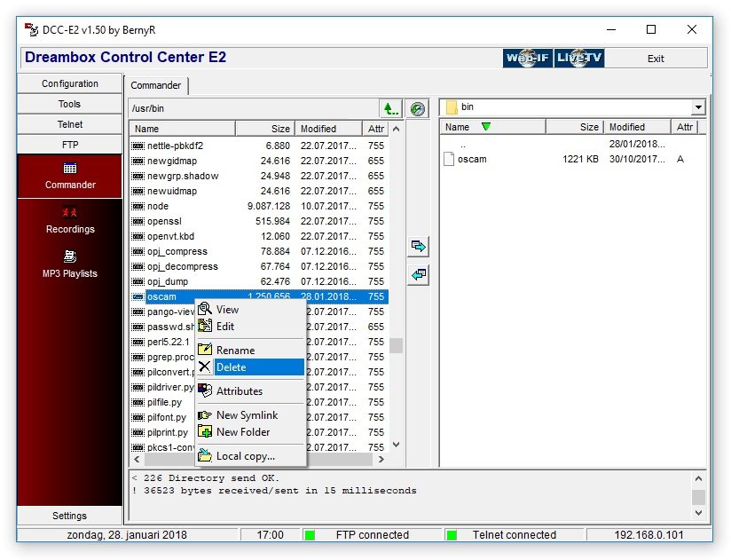Click the remote list horizontal scroll-right arrow

pyautogui.click(x=381, y=460)
